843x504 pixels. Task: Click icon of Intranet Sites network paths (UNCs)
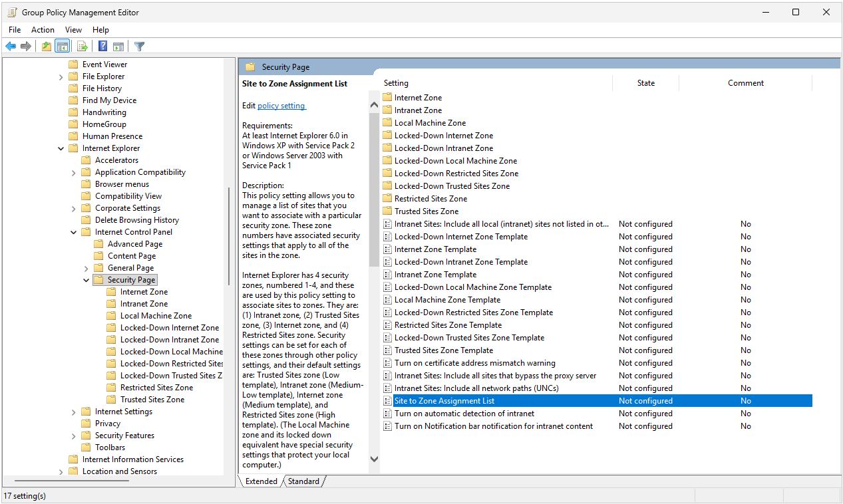388,388
